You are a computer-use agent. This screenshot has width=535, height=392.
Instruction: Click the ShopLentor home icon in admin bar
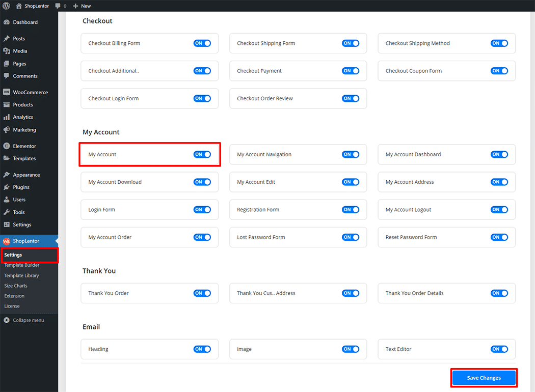tap(19, 6)
